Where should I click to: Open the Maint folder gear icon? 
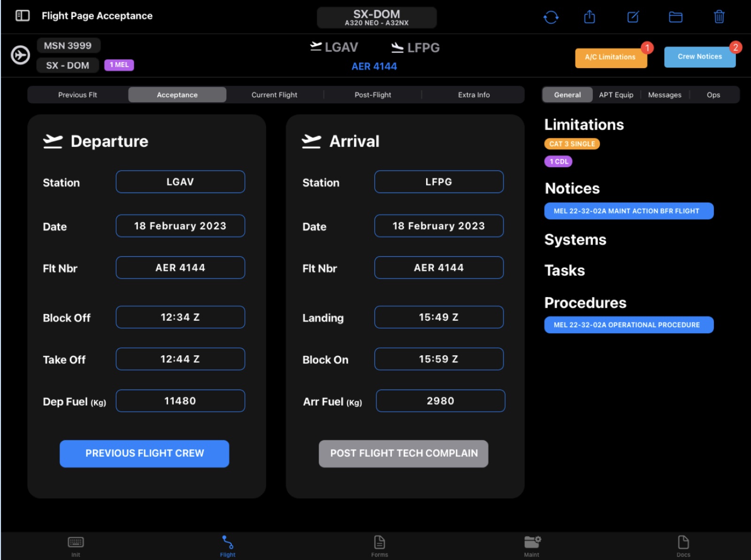pyautogui.click(x=532, y=542)
